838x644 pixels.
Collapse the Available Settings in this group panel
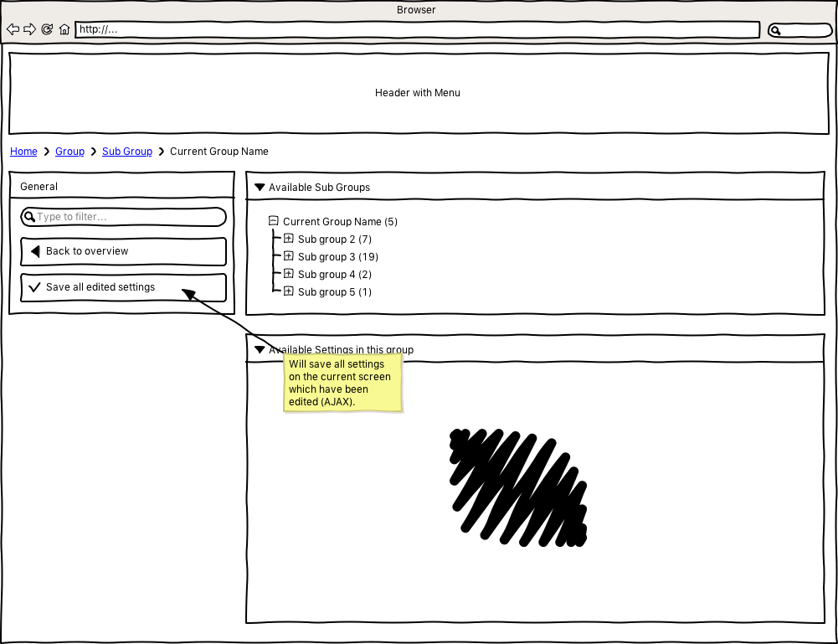(x=260, y=349)
